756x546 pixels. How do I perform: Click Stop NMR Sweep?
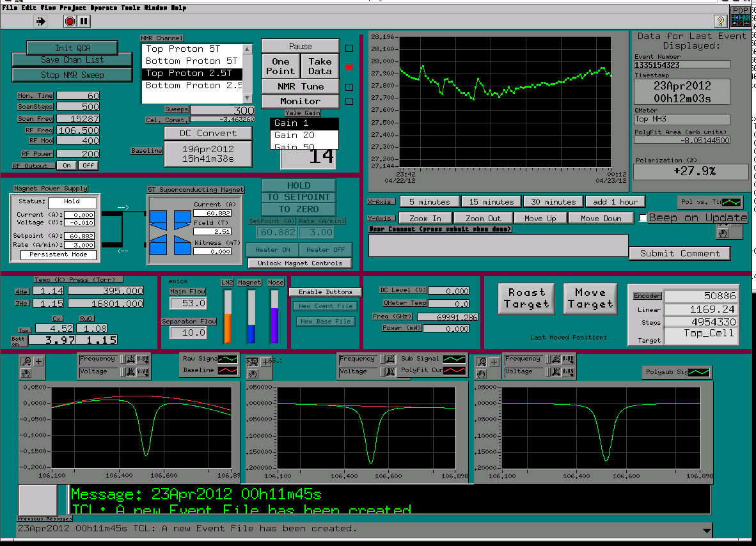72,75
